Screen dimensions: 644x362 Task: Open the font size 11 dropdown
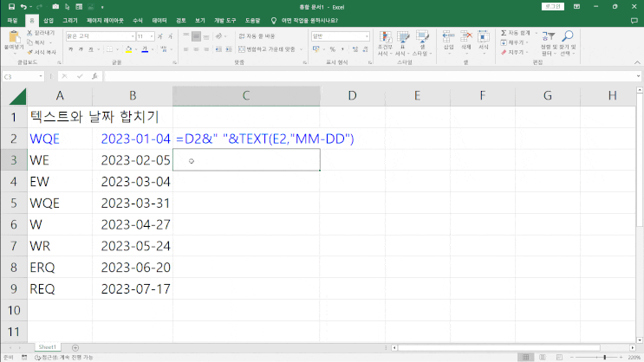[x=152, y=36]
